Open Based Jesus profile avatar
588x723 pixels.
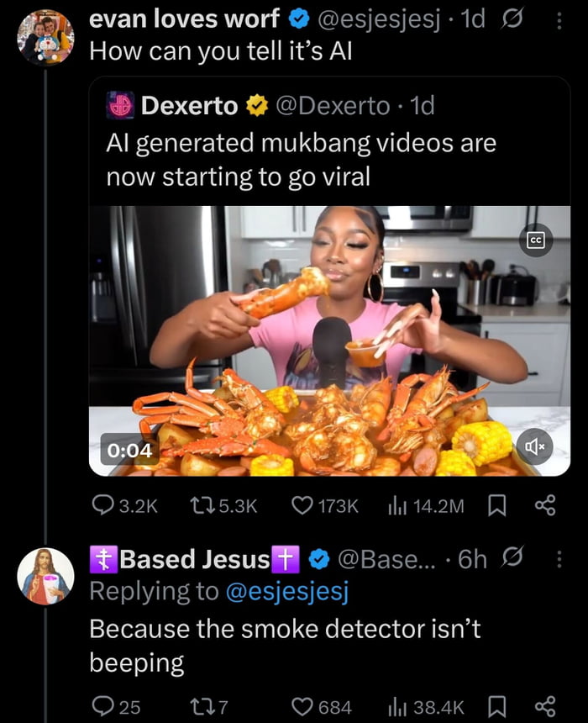(x=45, y=576)
